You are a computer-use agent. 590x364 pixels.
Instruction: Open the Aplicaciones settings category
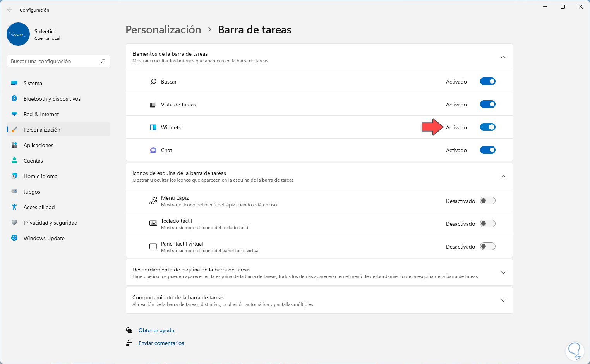click(38, 145)
